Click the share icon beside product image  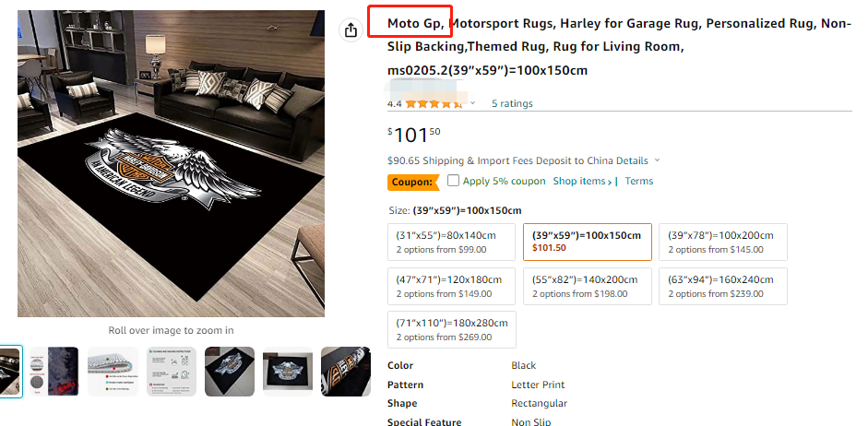pos(351,30)
